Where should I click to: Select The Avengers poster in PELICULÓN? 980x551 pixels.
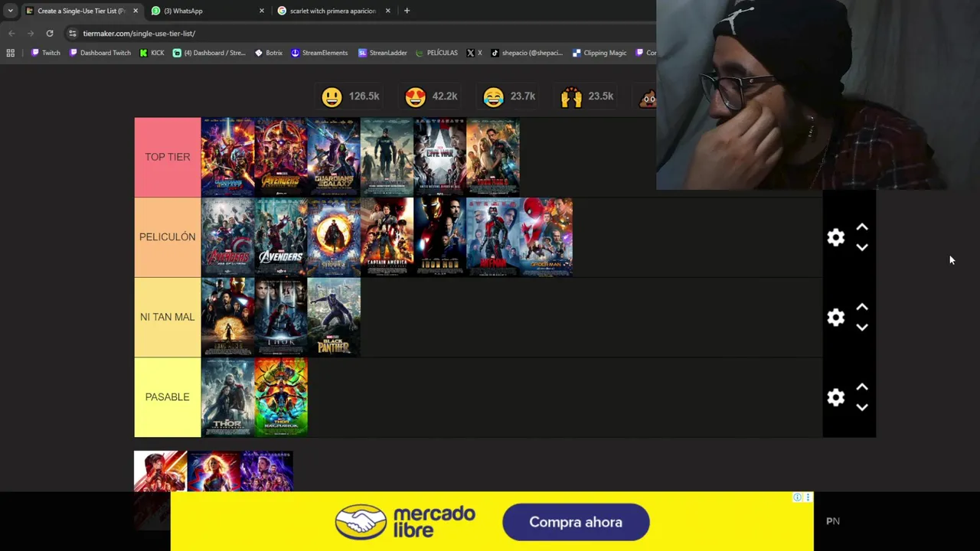(281, 237)
